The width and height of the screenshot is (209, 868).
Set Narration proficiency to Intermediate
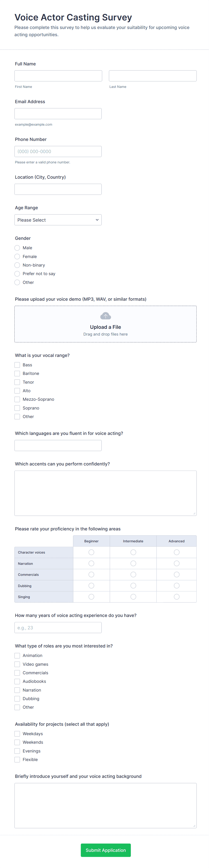[133, 563]
